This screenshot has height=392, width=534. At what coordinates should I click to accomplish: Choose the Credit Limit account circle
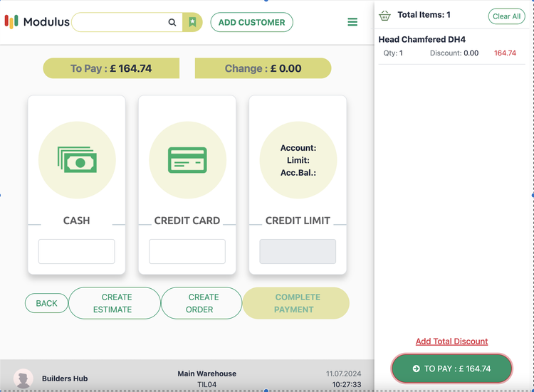[x=298, y=160]
